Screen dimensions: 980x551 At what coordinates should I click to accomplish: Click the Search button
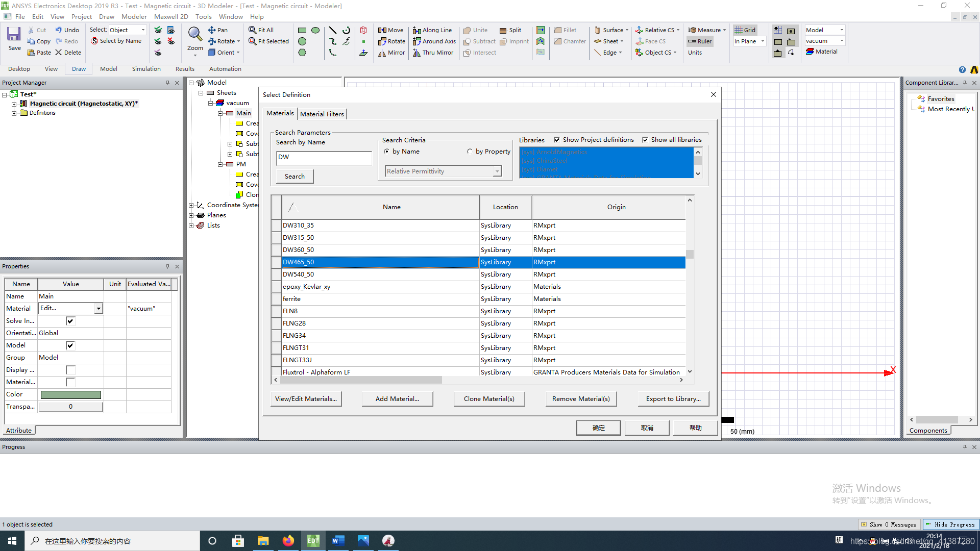pyautogui.click(x=295, y=176)
